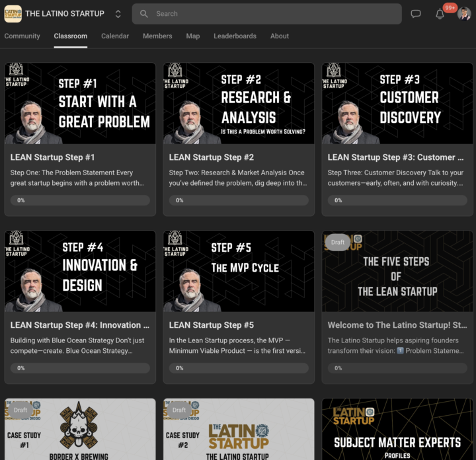Open Case Study #1 Border X Brewing thumbnail
Image resolution: width=476 pixels, height=460 pixels.
coord(80,429)
